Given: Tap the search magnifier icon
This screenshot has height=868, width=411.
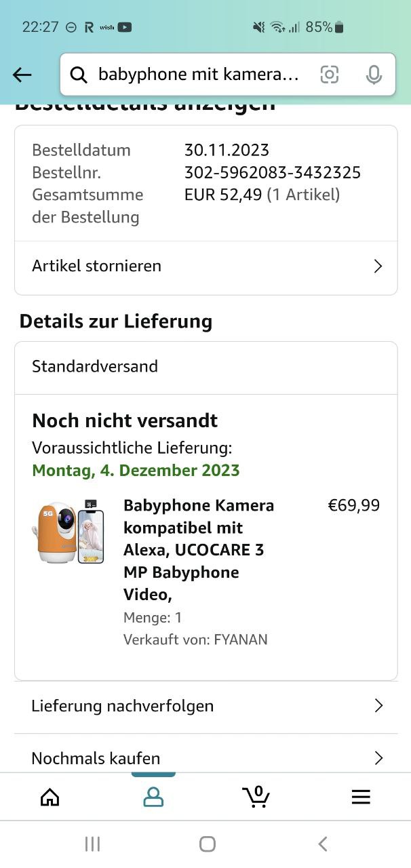Looking at the screenshot, I should click(x=79, y=75).
